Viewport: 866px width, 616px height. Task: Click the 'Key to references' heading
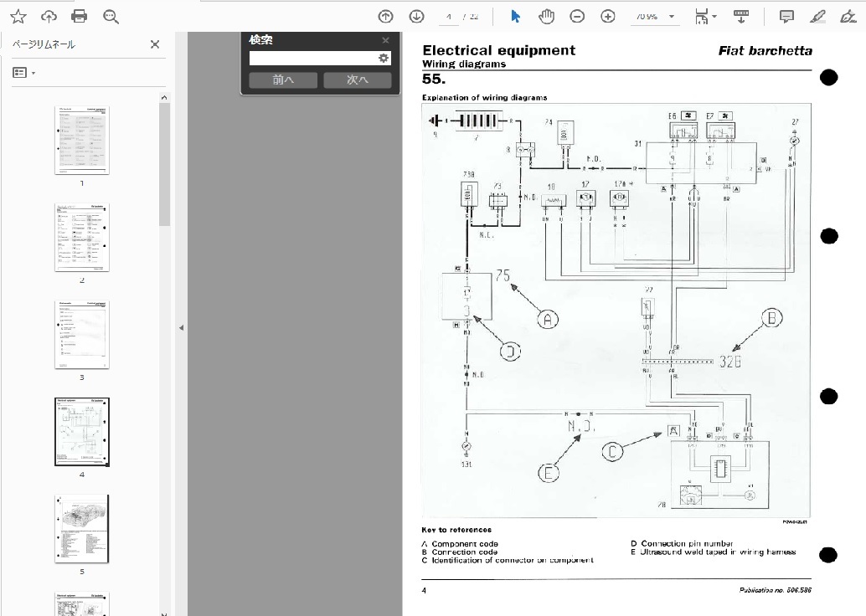(x=456, y=530)
